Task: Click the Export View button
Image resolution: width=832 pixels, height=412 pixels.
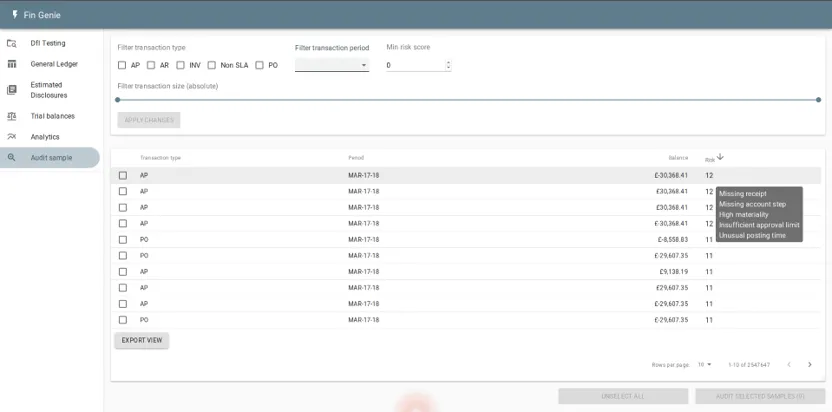Action: [142, 340]
